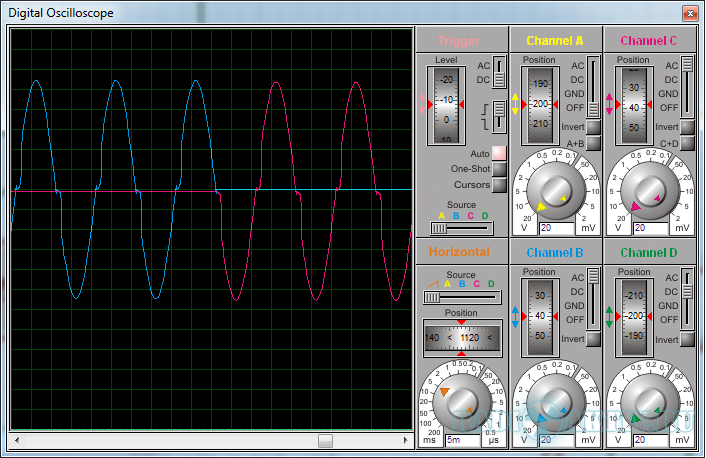
Task: Toggle Channel A Invert
Action: click(593, 127)
